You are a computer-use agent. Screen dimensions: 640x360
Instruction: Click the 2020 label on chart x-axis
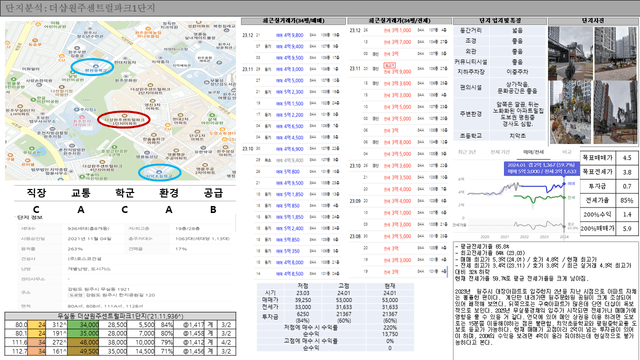[x=485, y=237]
